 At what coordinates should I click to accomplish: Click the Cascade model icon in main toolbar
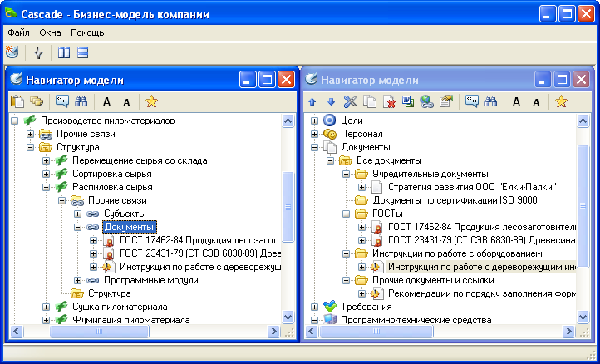point(12,52)
